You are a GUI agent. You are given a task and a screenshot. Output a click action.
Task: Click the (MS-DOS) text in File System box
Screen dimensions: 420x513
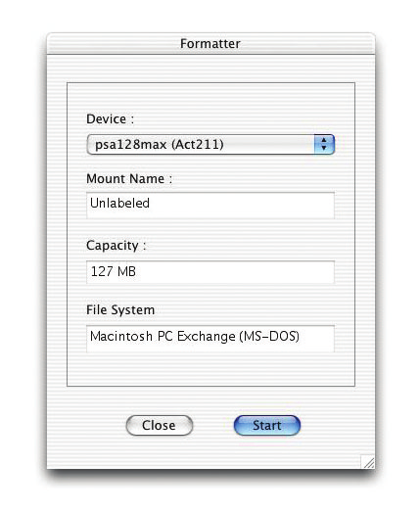tap(269, 337)
